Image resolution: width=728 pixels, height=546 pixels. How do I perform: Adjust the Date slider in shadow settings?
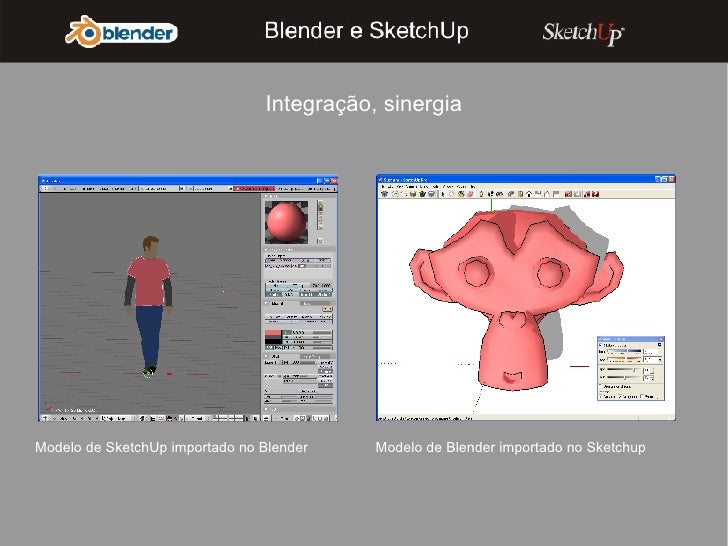(x=624, y=358)
